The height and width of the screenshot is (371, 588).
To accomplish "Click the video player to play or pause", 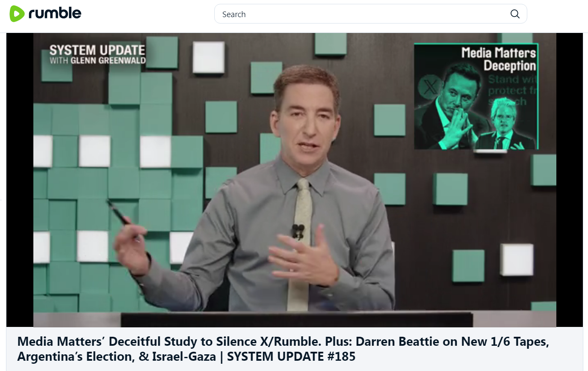I will [x=295, y=180].
